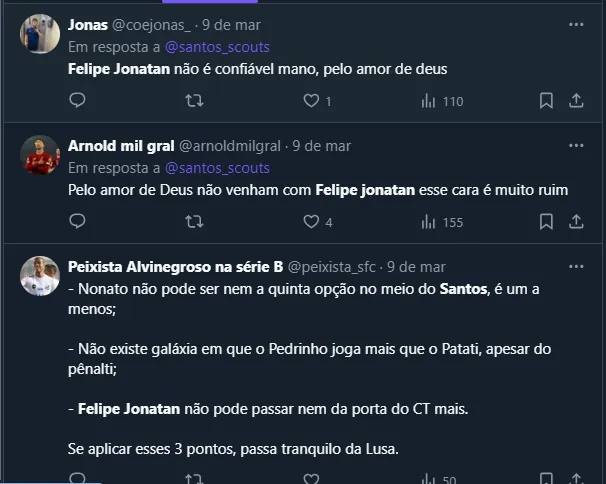Retweet Arnold mil gral's post
The height and width of the screenshot is (484, 606).
tap(195, 221)
